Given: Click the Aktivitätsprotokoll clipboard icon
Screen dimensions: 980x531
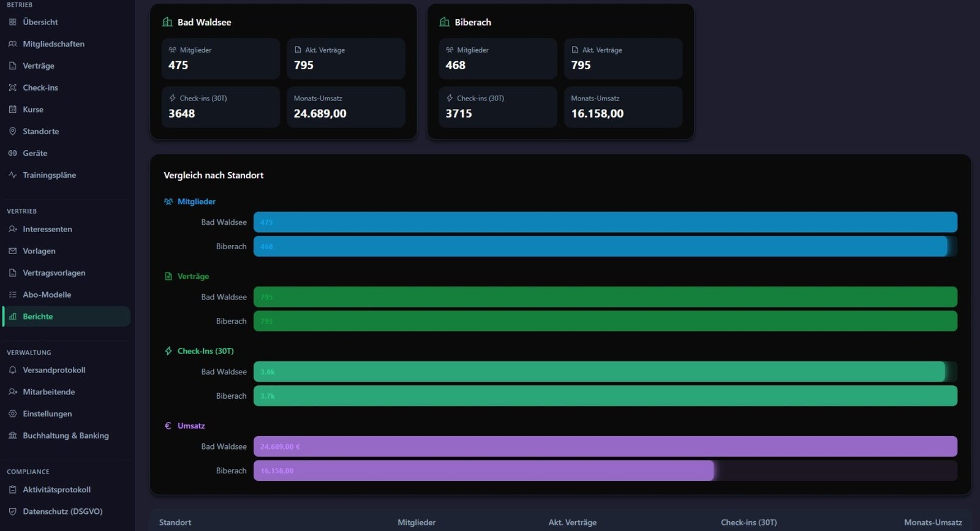Looking at the screenshot, I should (x=12, y=489).
